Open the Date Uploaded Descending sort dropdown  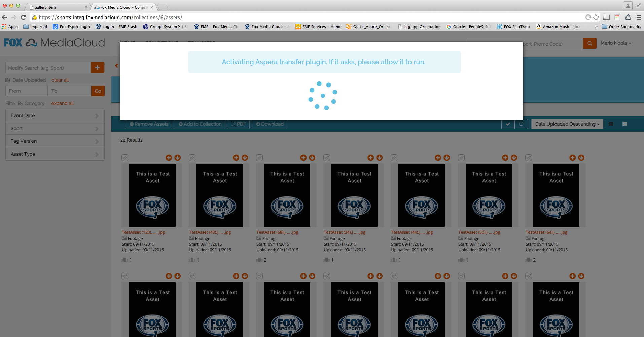point(567,124)
